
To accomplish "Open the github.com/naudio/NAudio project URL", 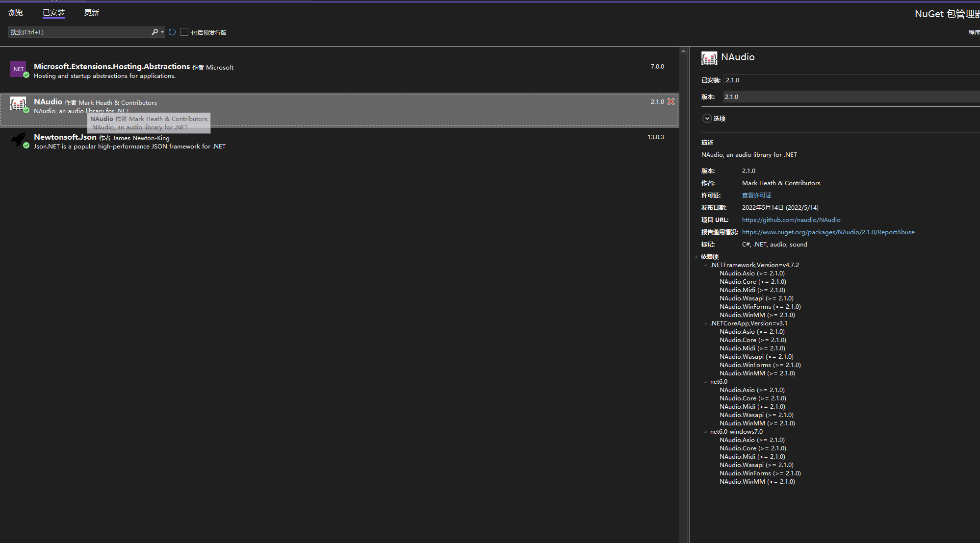I will 791,220.
